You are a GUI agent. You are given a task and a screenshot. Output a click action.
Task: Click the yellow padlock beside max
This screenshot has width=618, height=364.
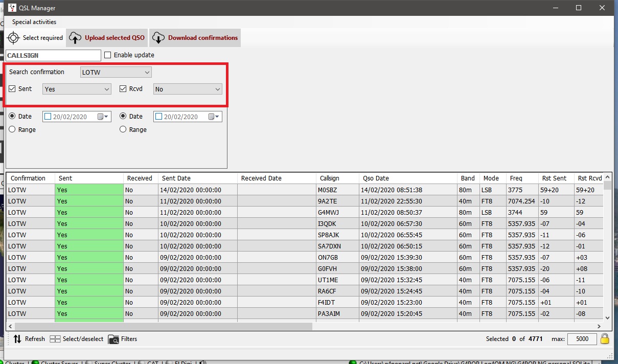click(605, 338)
